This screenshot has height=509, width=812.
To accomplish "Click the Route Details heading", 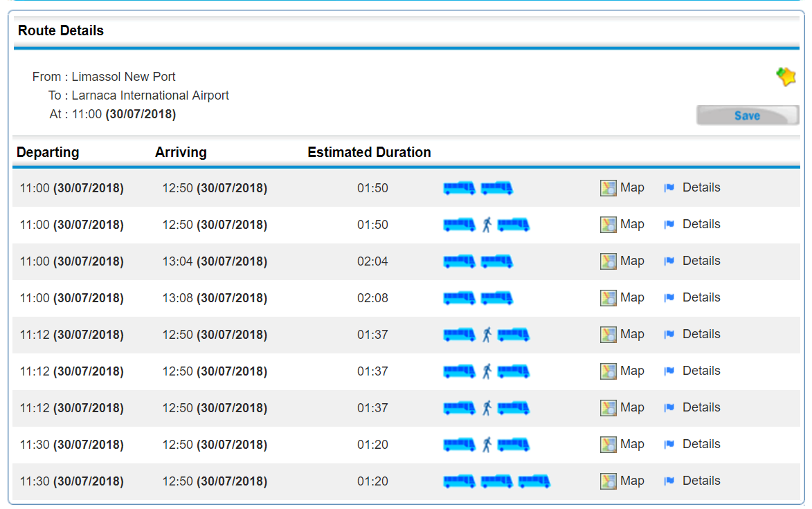I will pos(61,30).
